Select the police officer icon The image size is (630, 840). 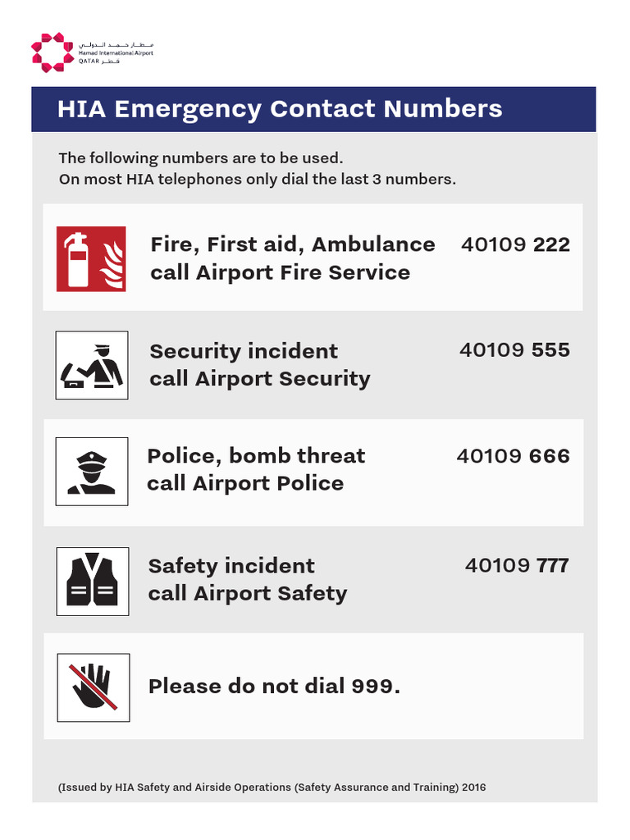tap(92, 472)
